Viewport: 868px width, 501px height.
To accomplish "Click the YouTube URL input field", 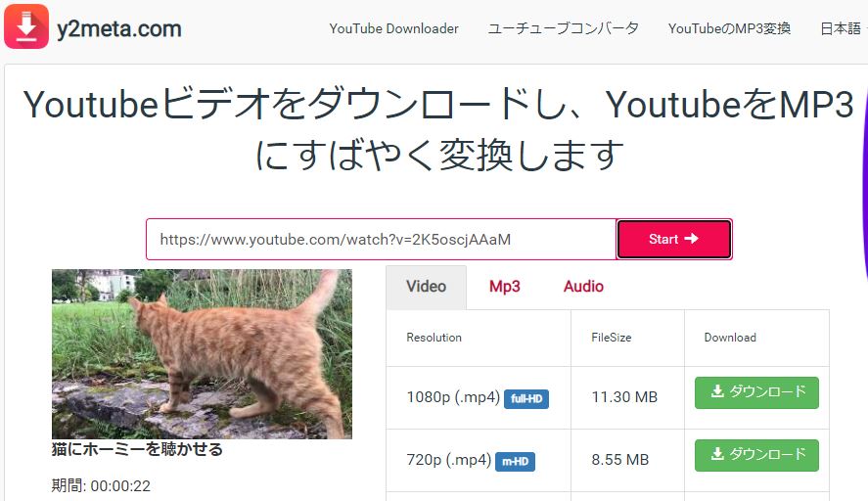I will [x=381, y=239].
